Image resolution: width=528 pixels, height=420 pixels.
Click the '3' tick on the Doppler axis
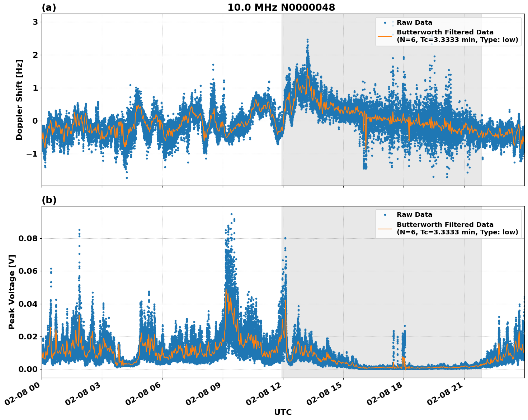35,22
